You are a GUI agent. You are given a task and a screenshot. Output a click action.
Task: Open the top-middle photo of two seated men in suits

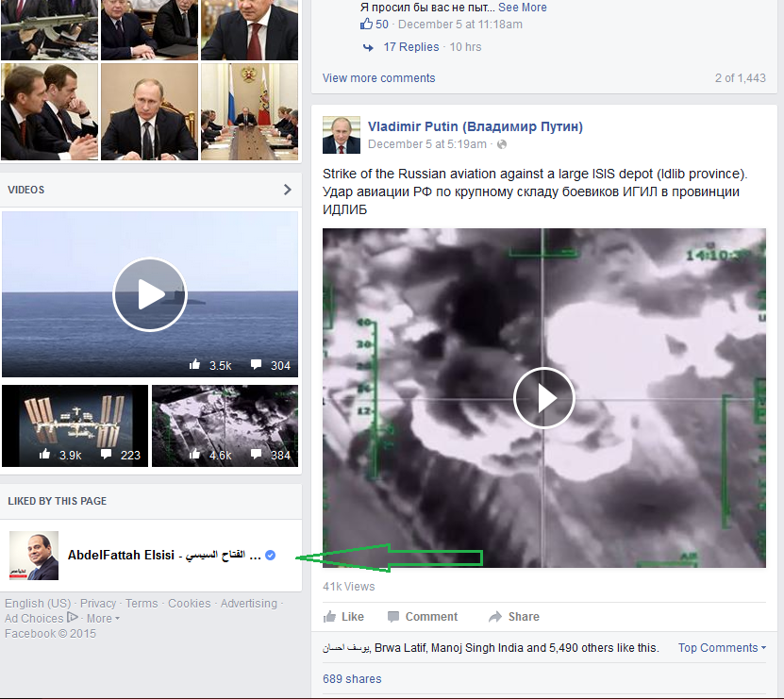pos(149,30)
